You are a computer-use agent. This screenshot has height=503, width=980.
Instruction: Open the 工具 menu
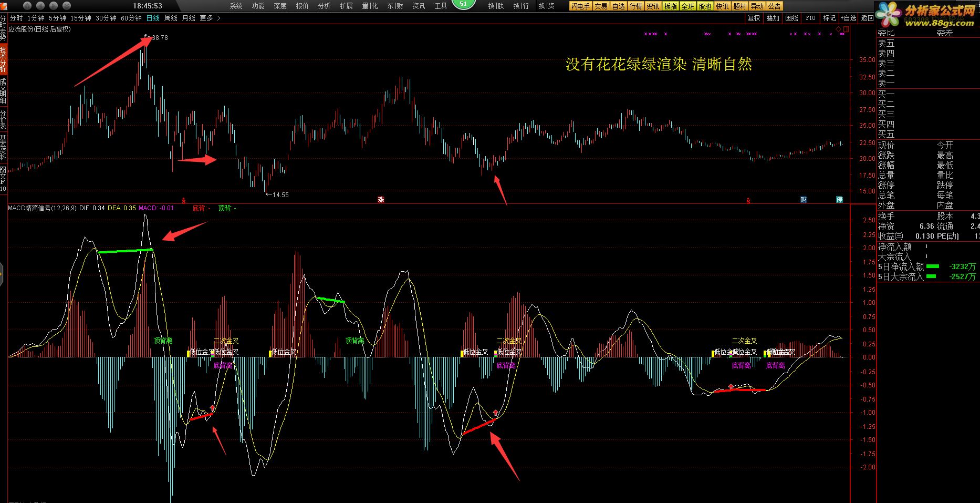tap(441, 6)
